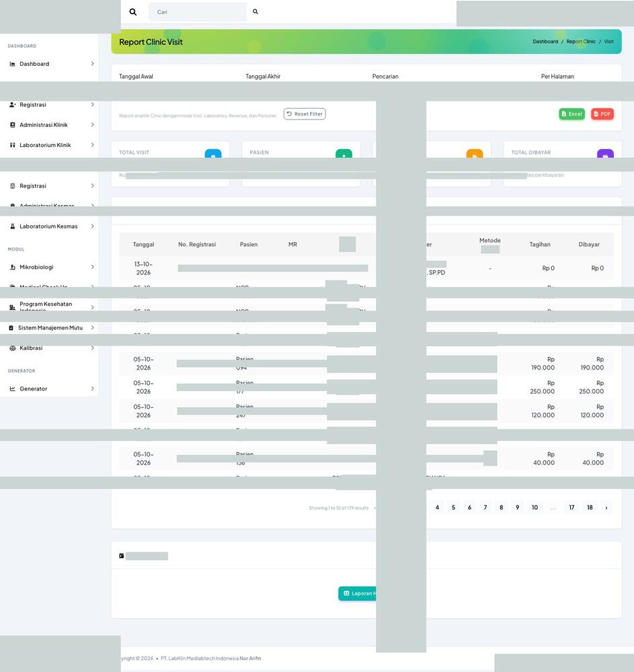Screen dimensions: 634x672
Task: Click the Generator line-chart icon
Action: [x=12, y=388]
